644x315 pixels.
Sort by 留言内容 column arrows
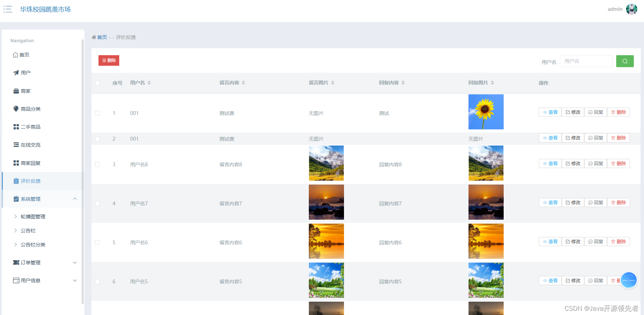point(243,83)
